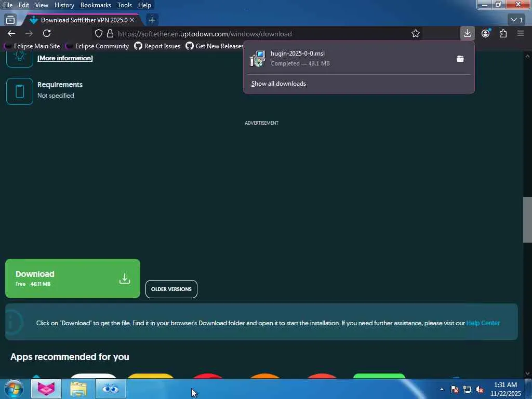
Task: Click the Requirements heading text
Action: tap(60, 85)
